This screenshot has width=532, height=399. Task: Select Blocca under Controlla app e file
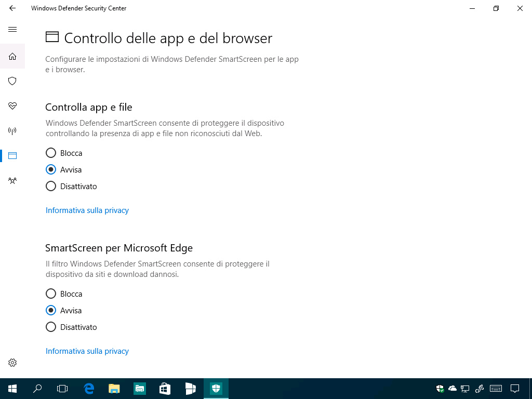64,153
